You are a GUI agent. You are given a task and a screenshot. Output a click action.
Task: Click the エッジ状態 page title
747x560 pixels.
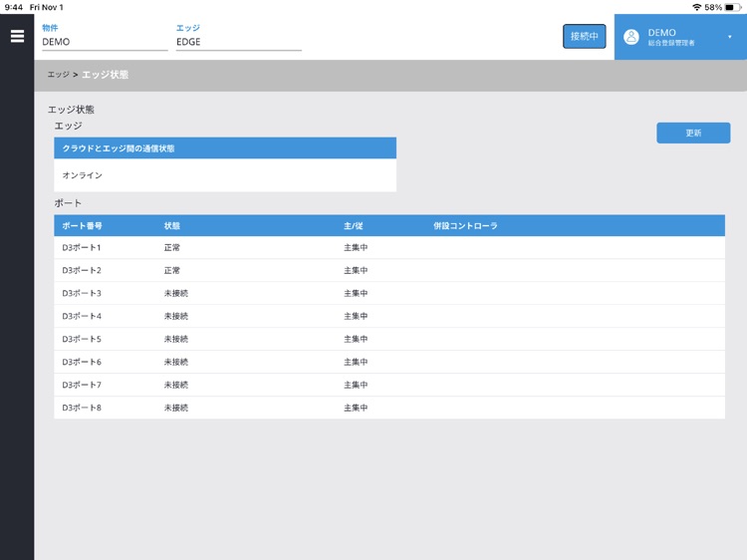pos(71,110)
